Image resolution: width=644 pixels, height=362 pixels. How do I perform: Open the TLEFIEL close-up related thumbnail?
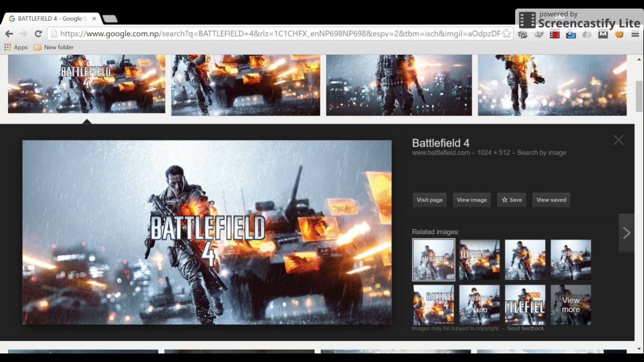525,305
